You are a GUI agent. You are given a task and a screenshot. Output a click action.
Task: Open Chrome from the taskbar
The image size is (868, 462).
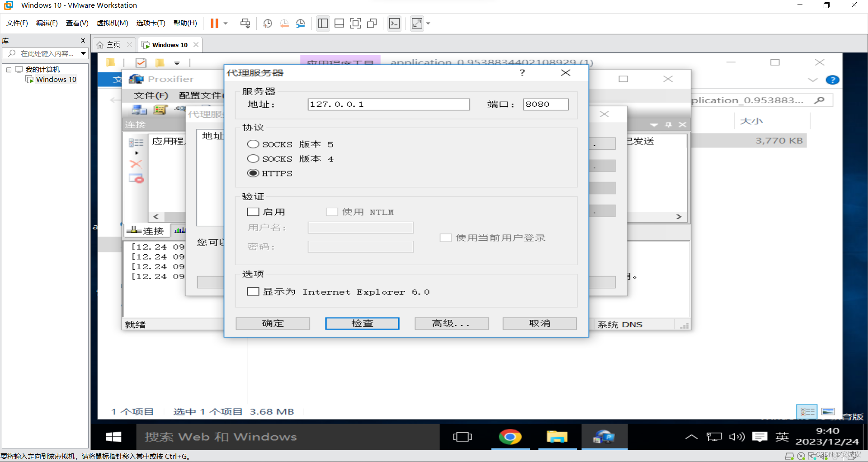pos(510,437)
